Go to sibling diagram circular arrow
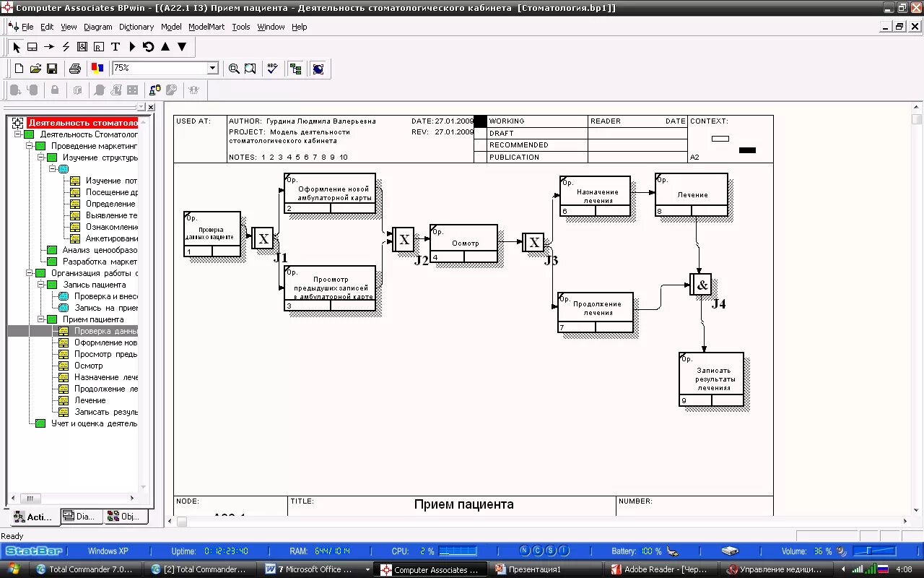 coord(149,46)
